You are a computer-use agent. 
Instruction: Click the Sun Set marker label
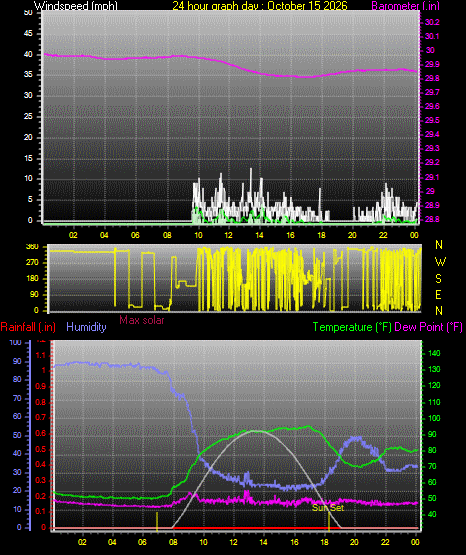point(328,508)
